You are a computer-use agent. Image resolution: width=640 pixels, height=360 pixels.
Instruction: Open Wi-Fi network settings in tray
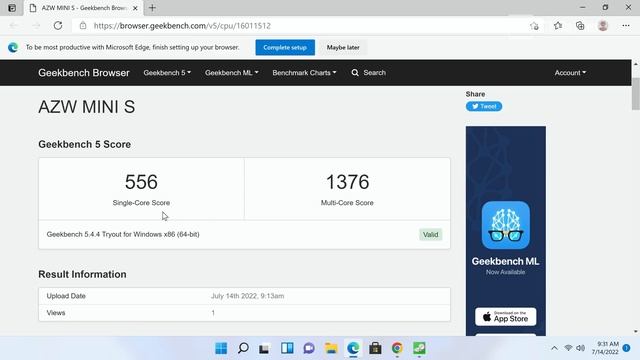click(x=568, y=348)
